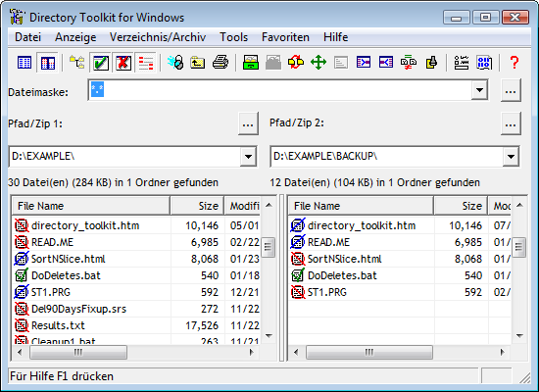Open the Anzeige menu
This screenshot has height=392, width=539.
[x=75, y=37]
